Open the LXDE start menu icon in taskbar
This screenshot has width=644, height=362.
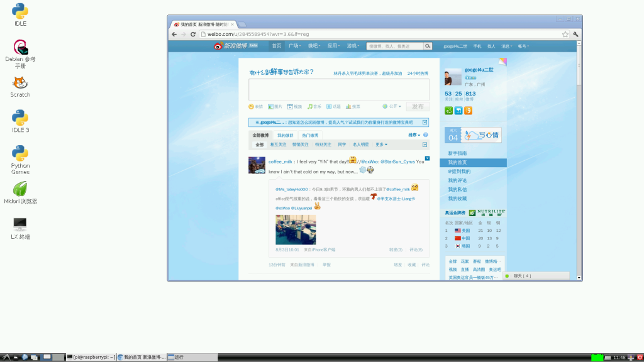click(6, 358)
